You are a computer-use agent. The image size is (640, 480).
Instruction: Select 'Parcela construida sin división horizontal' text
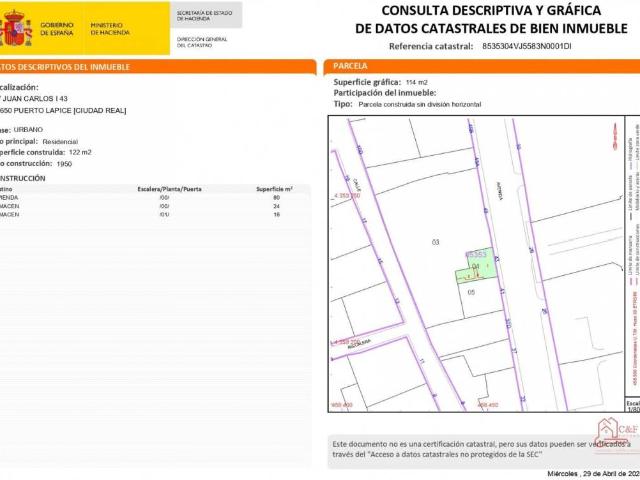click(420, 104)
